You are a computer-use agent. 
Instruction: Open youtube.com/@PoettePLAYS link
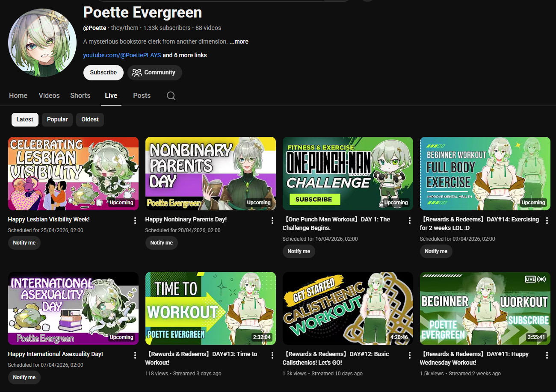coord(122,55)
